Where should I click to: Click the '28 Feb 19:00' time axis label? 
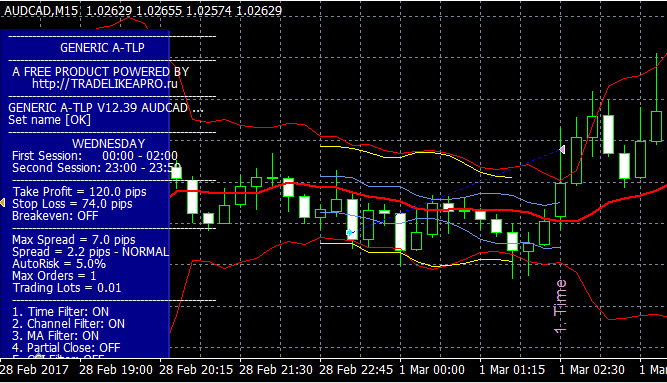click(116, 369)
